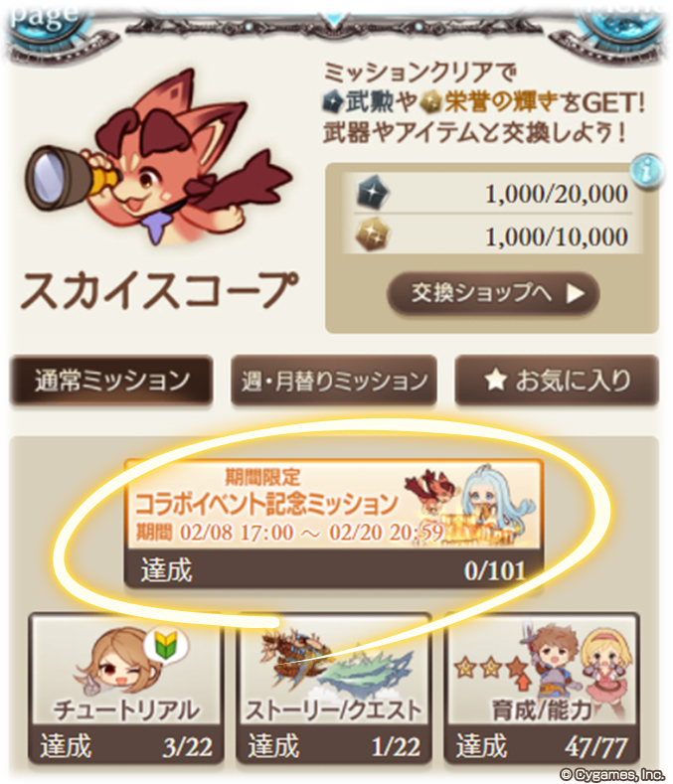The image size is (673, 784).
Task: Open the チュートリアル mission category
Action: (x=125, y=688)
